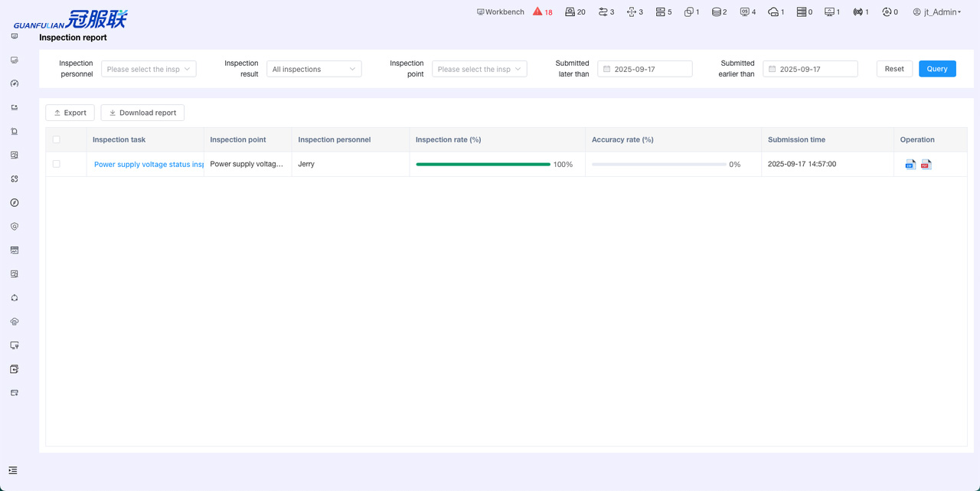Screen dimensions: 980x491
Task: Expand the sidebar menu at bottom-left
Action: pos(13,470)
